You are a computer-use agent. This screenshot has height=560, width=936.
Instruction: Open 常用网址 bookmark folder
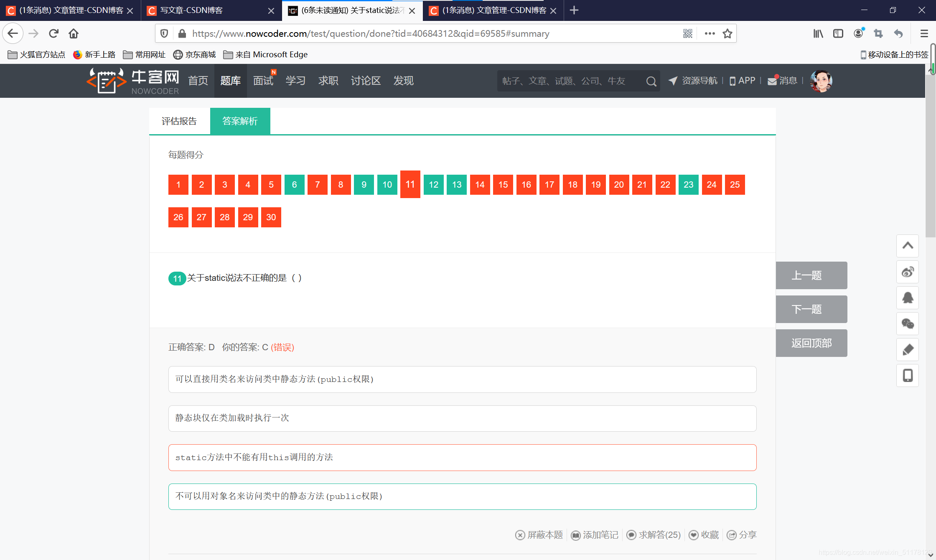(145, 55)
